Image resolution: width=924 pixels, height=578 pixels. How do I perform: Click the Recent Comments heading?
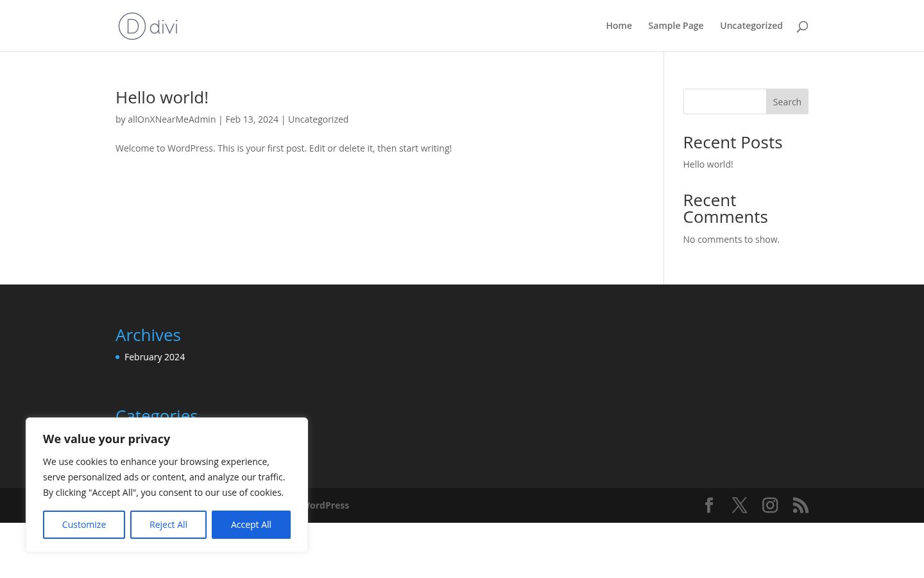point(725,209)
